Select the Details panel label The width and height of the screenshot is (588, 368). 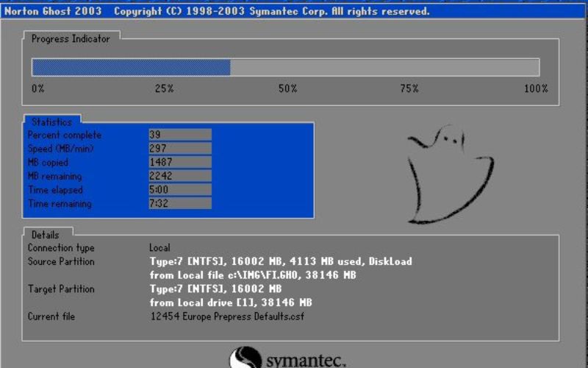(x=46, y=235)
